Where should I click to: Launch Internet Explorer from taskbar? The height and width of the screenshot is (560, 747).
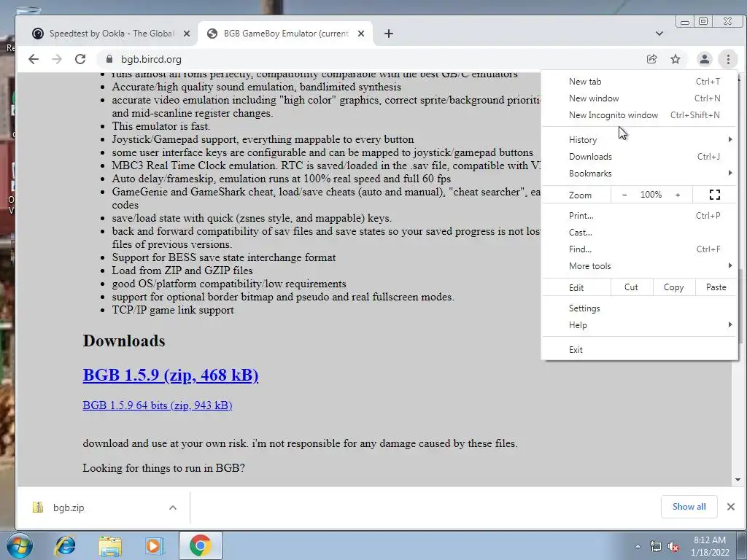(x=65, y=545)
